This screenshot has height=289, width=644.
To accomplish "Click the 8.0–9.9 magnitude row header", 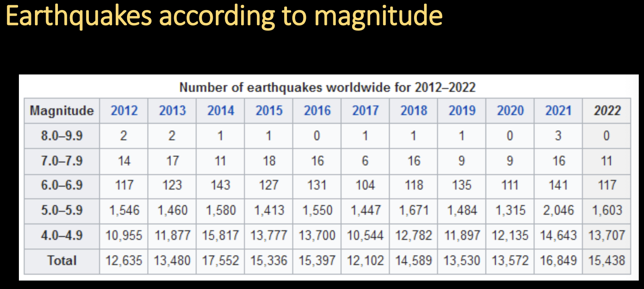I will click(62, 136).
